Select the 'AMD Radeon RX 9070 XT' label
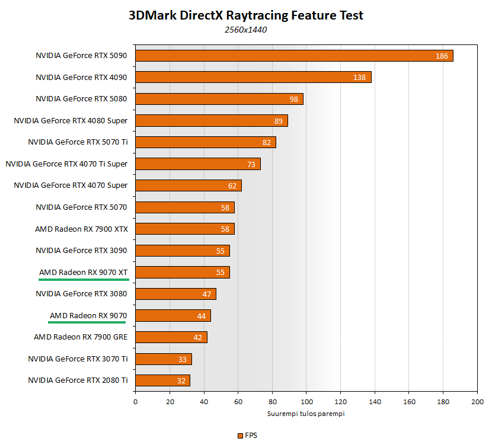492x448 pixels. click(x=84, y=273)
